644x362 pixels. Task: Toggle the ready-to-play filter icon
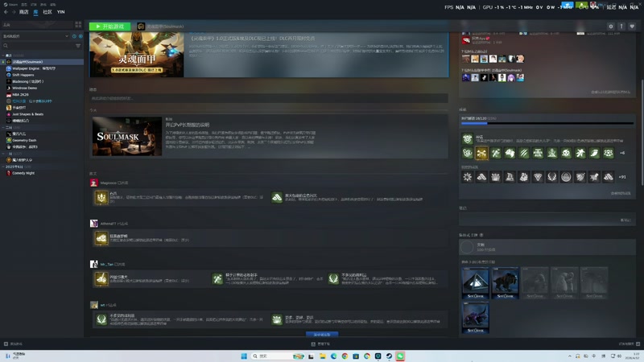click(80, 36)
